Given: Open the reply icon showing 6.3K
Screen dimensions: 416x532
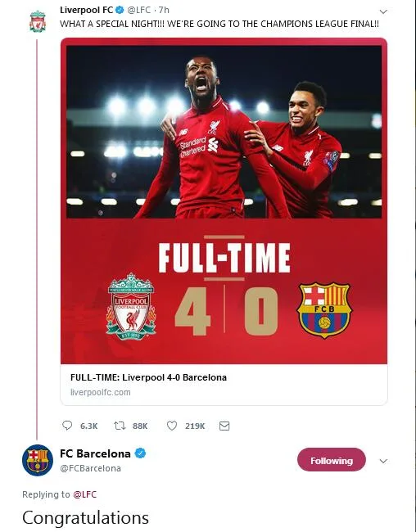Looking at the screenshot, I should click(x=67, y=426).
